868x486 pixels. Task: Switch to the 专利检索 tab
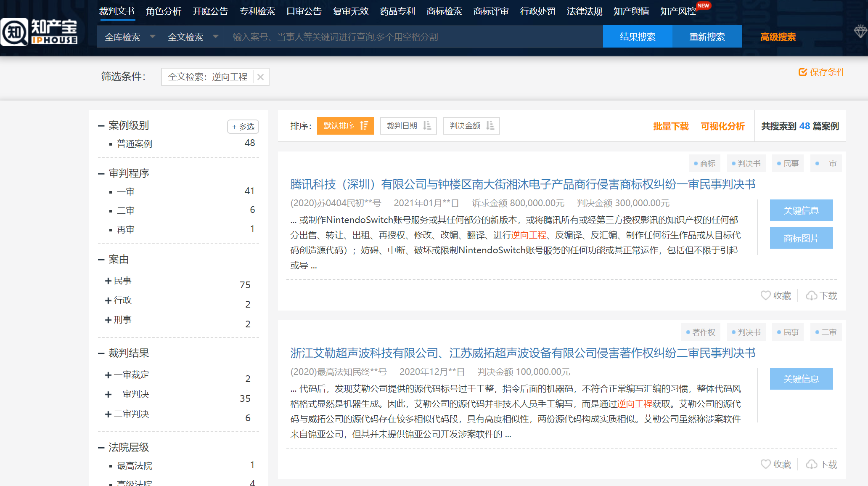(x=257, y=11)
